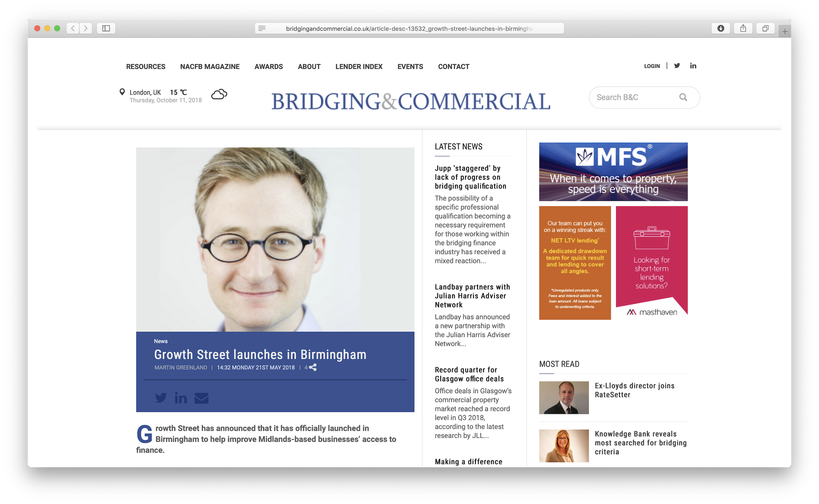The image size is (819, 504).
Task: Click the LATEST NEWS heading
Action: tap(458, 147)
